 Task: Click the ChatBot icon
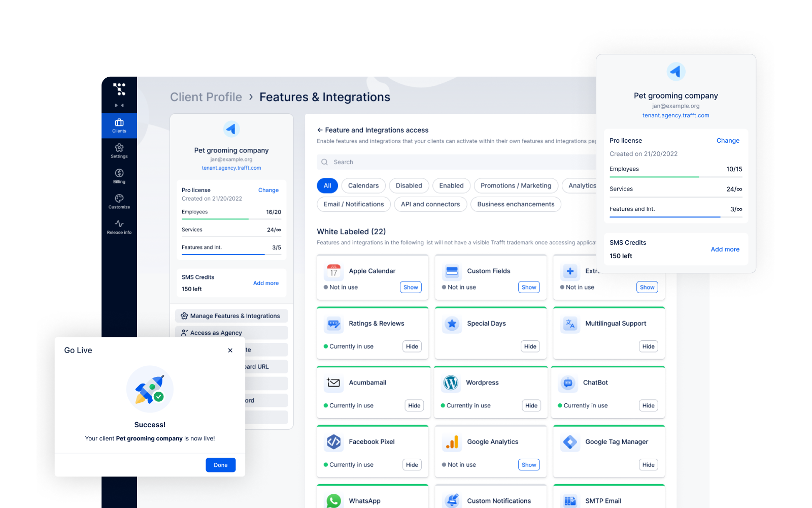tap(568, 383)
